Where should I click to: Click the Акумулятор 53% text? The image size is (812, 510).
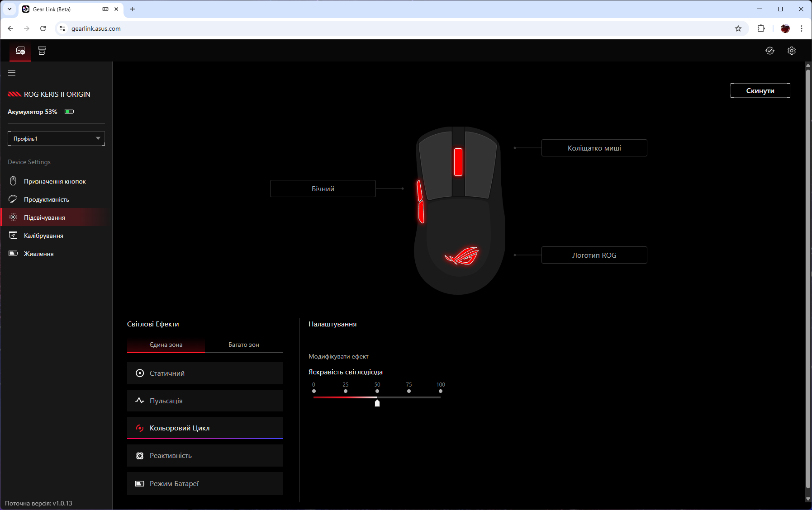pyautogui.click(x=33, y=112)
